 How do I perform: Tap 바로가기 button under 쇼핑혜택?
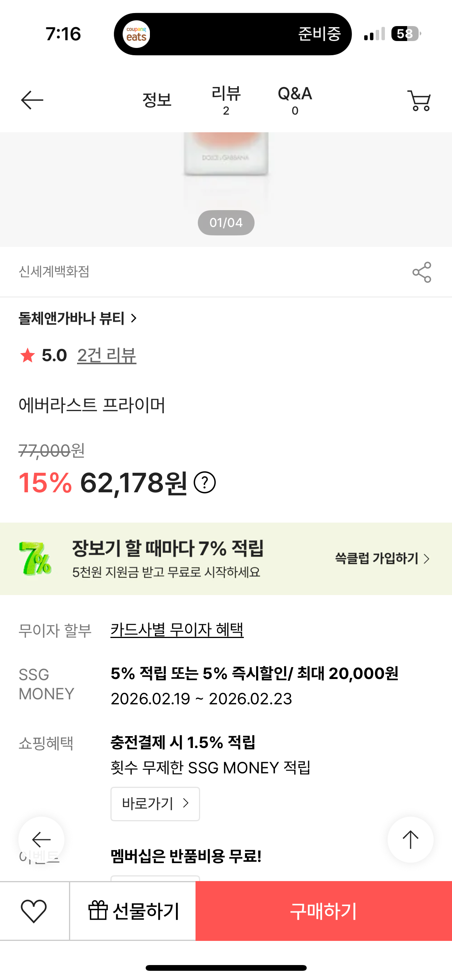tap(155, 804)
